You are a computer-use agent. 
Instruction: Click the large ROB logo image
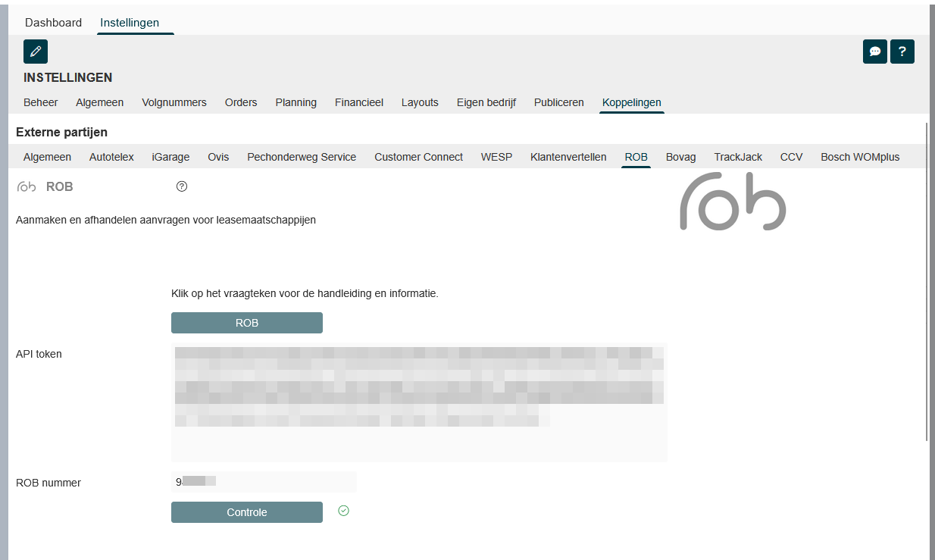click(x=732, y=201)
